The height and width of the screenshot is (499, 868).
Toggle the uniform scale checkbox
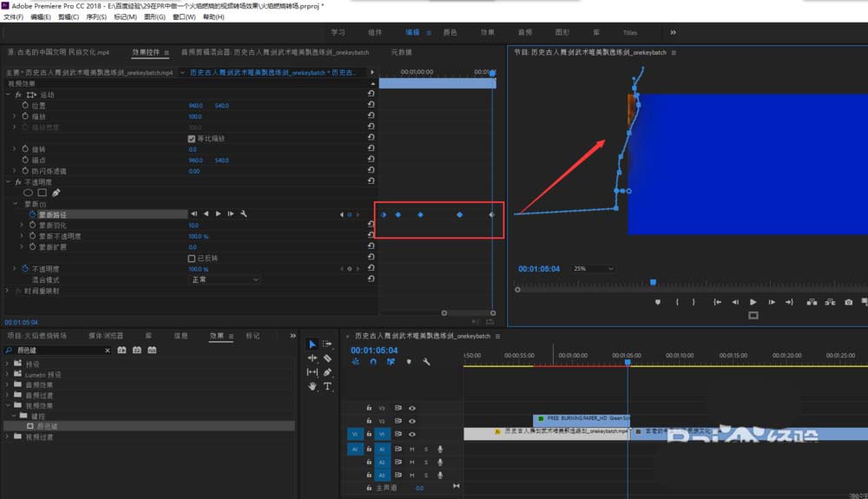point(192,138)
